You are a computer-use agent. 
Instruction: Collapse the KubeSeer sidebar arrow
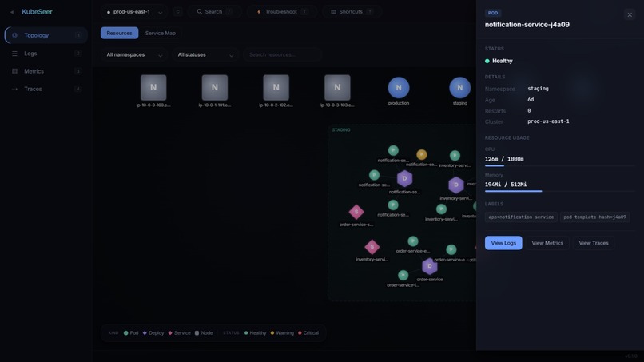12,12
